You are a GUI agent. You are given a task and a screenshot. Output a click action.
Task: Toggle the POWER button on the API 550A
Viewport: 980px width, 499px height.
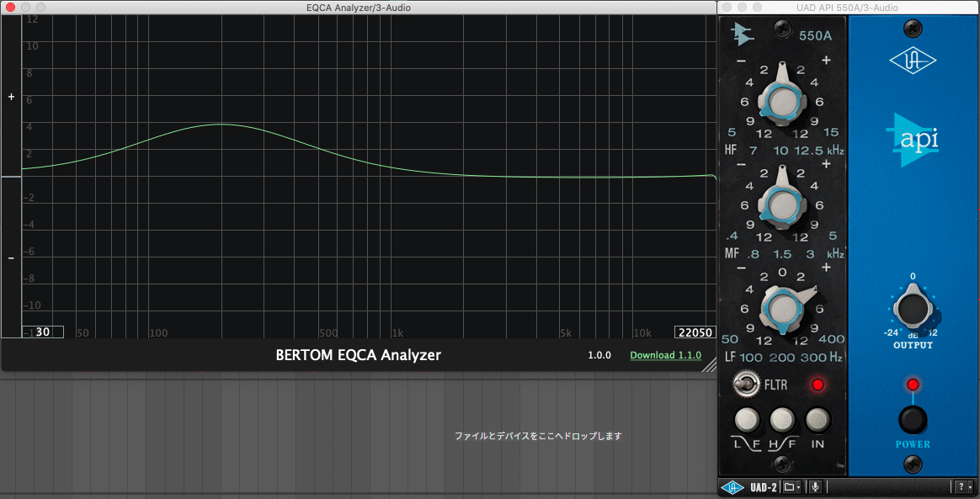click(x=913, y=420)
